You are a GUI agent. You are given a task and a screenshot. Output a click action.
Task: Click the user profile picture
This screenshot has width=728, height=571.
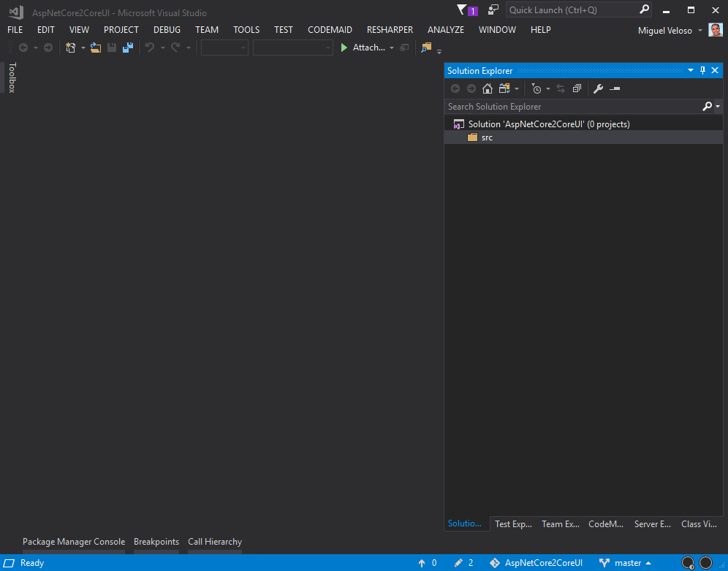(716, 30)
